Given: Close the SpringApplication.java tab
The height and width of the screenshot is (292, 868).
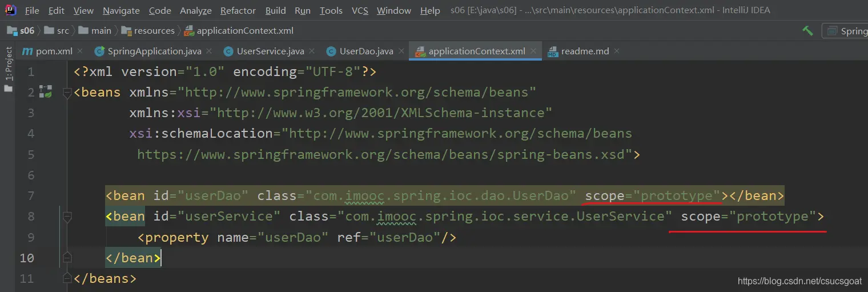Looking at the screenshot, I should [x=210, y=51].
